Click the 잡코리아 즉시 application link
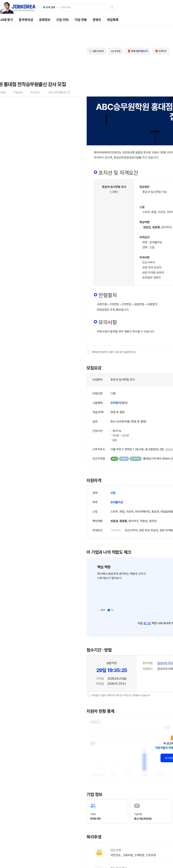Viewport: 173px width, 868px height. point(165,663)
